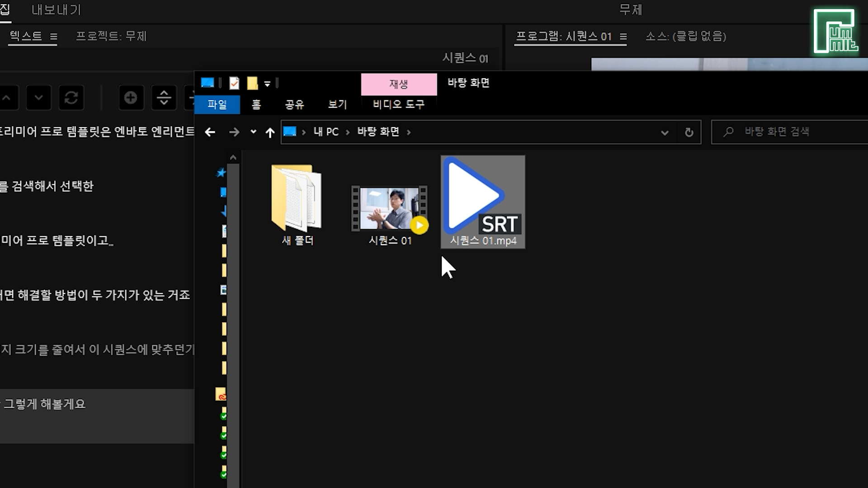Click the down arrow in the text panel toolbar
868x488 pixels.
[38, 98]
